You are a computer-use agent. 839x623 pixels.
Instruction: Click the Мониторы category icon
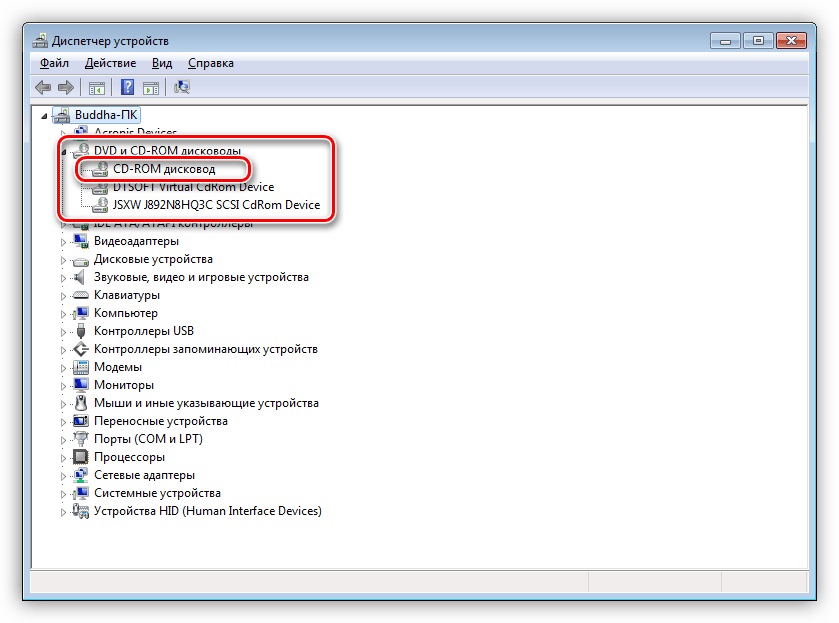tap(82, 385)
